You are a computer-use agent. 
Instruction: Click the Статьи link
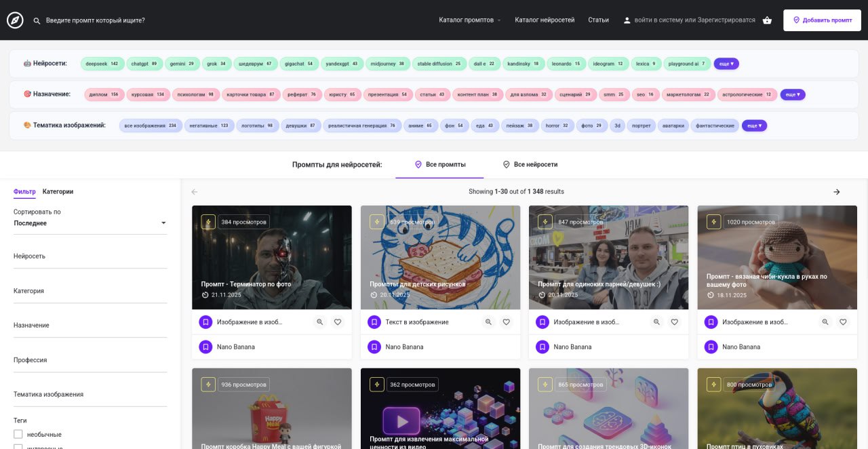tap(598, 20)
